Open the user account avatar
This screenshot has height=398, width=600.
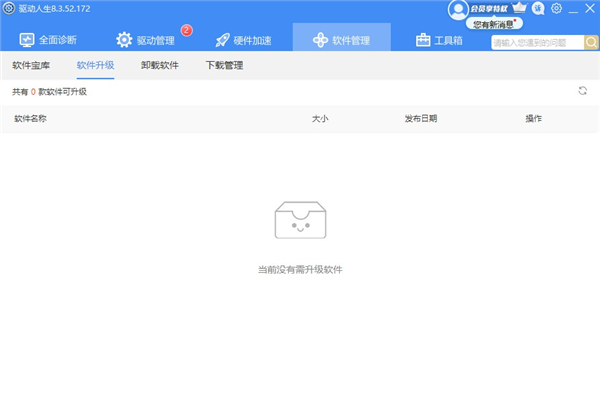tap(458, 10)
